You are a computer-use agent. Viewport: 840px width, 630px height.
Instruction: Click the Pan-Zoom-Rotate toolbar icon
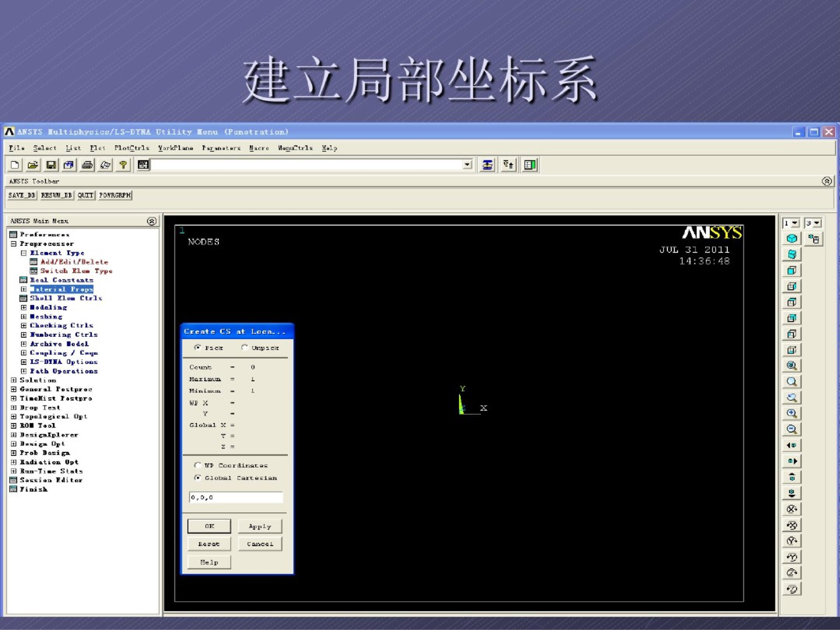69,165
